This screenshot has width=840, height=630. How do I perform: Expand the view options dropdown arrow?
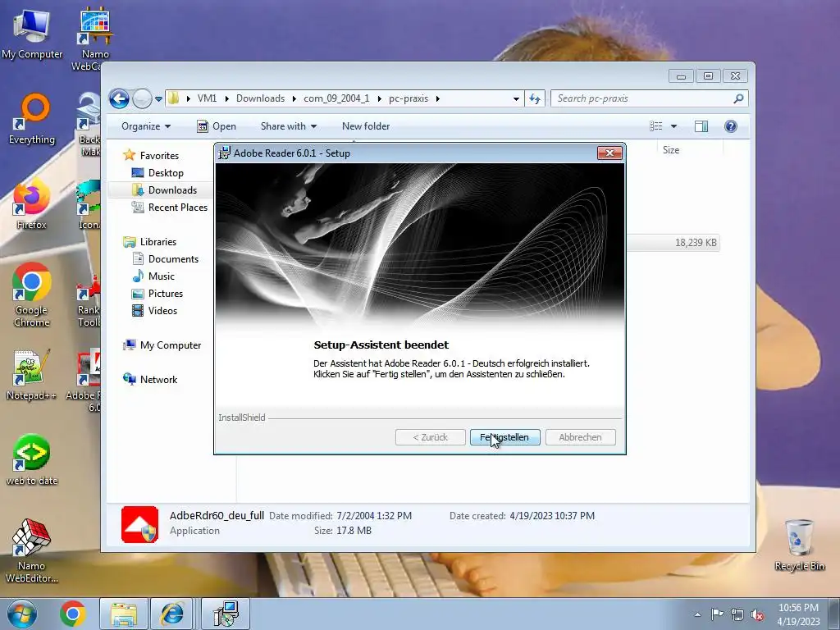(x=674, y=126)
